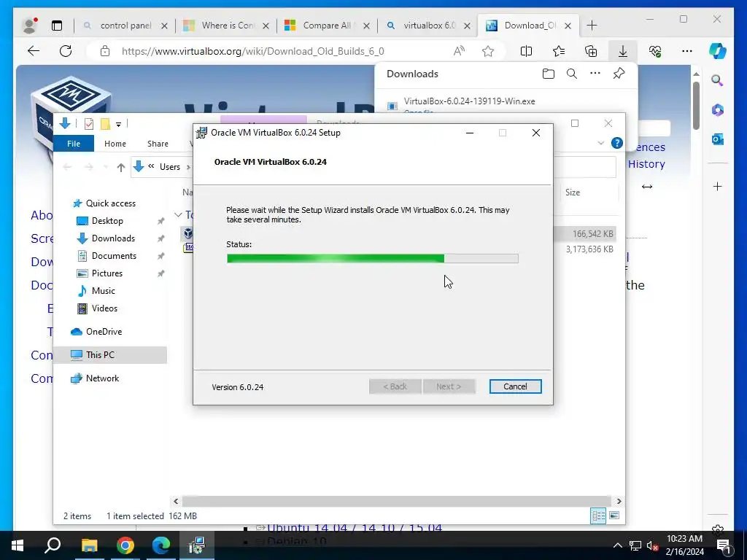The height and width of the screenshot is (560, 747).
Task: Open the Home ribbon tab in Explorer
Action: [x=115, y=144]
